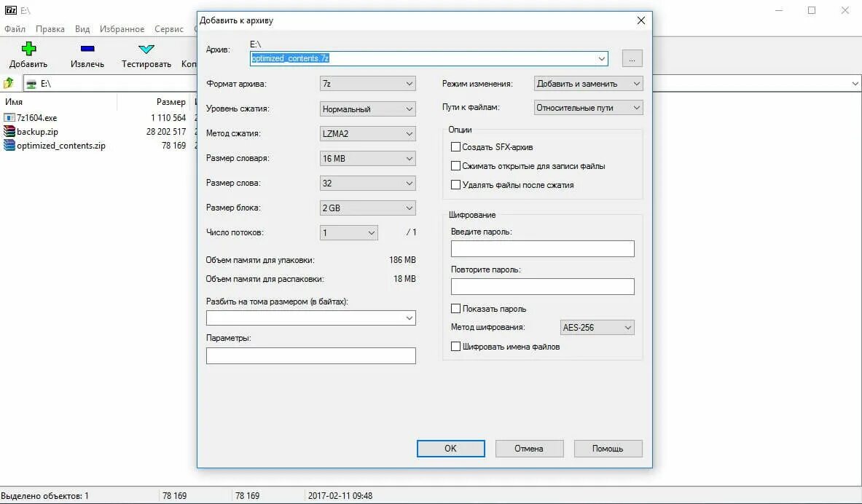Click the Тестировать checkmark icon
Viewport: 862px width, 504px height.
[146, 49]
